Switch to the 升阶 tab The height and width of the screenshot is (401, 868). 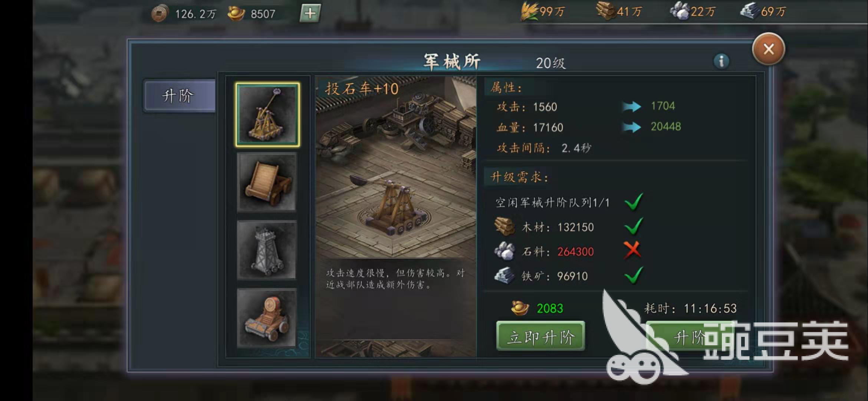[x=180, y=95]
